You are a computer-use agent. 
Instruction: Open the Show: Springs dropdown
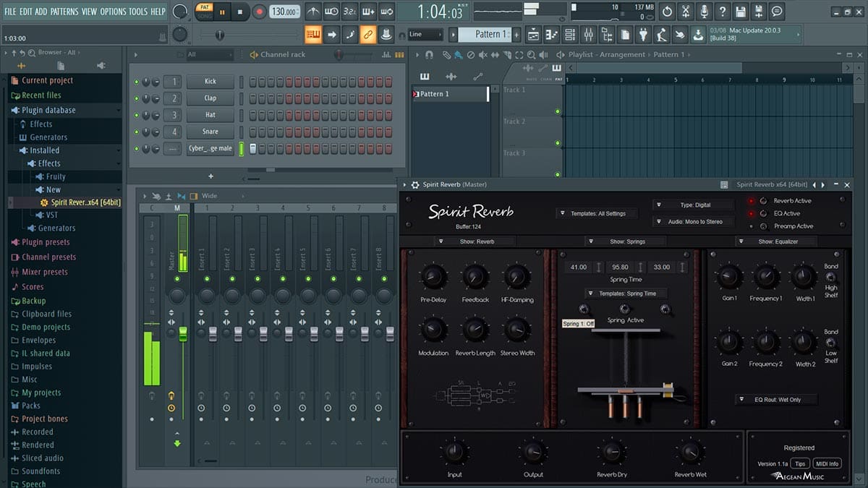click(x=626, y=241)
